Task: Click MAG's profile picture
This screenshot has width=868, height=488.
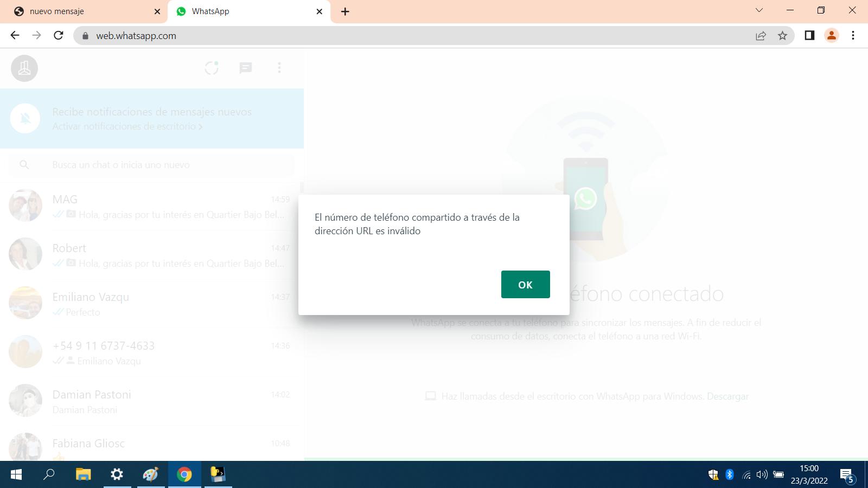Action: 25,206
